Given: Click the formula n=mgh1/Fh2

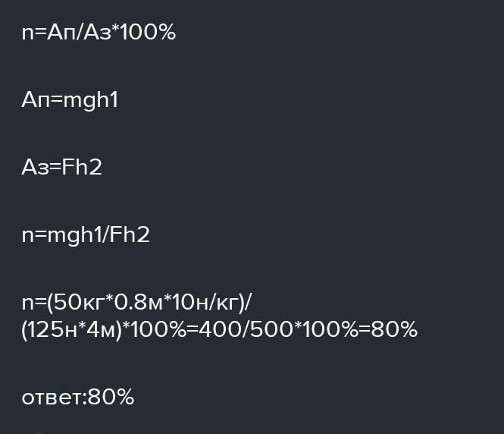Looking at the screenshot, I should [x=86, y=236].
